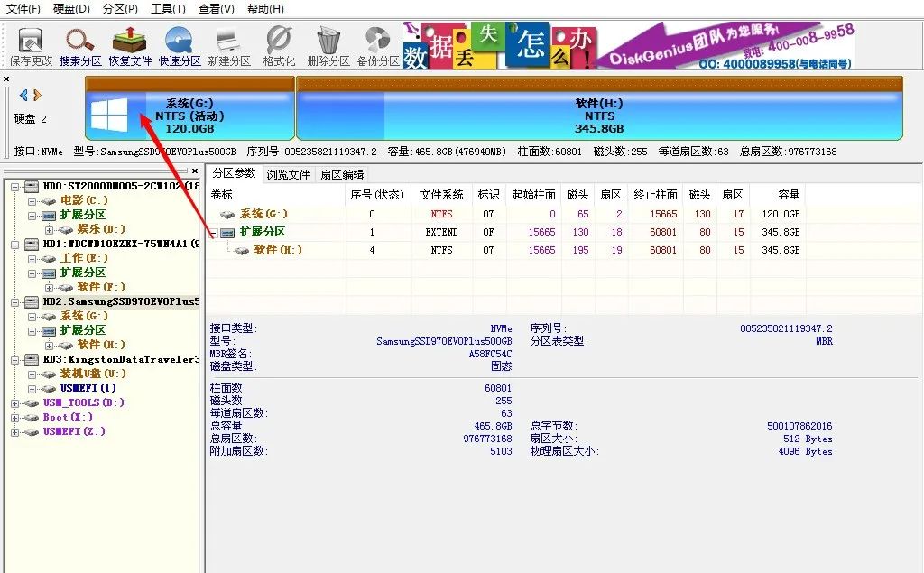This screenshot has height=573, width=924.
Task: Click the 工作 (E:) volume icon
Action: tap(48, 259)
